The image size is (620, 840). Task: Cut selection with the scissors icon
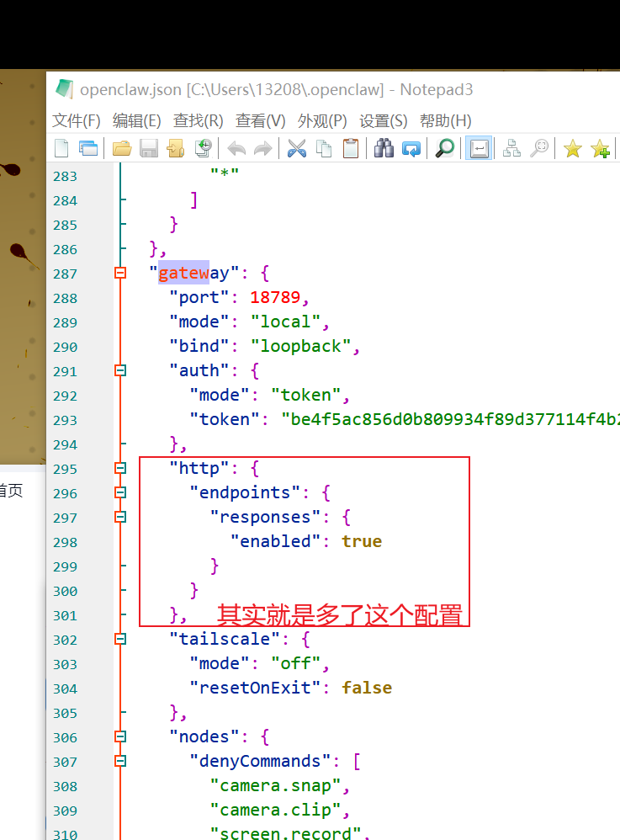[297, 148]
